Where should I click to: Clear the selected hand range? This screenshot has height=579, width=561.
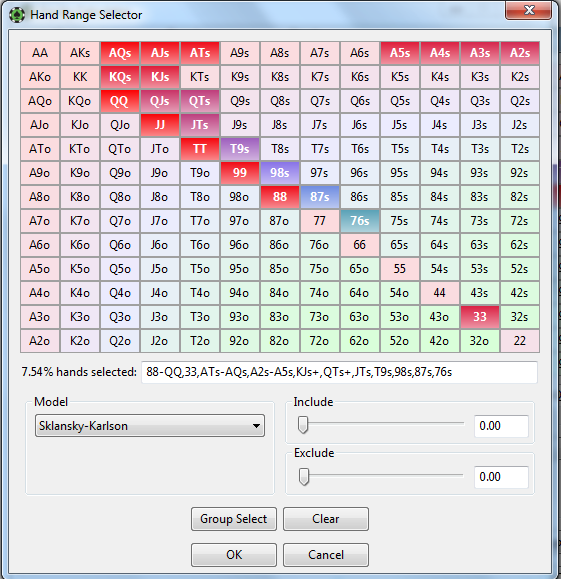coord(326,519)
